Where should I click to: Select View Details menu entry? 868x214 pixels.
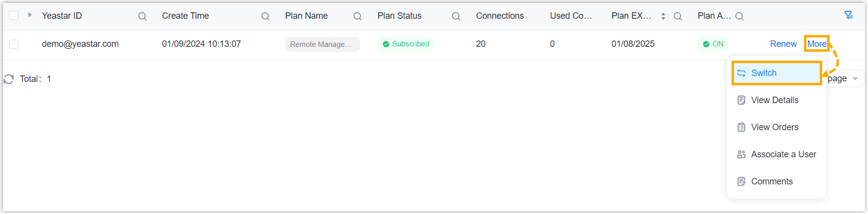click(x=774, y=100)
